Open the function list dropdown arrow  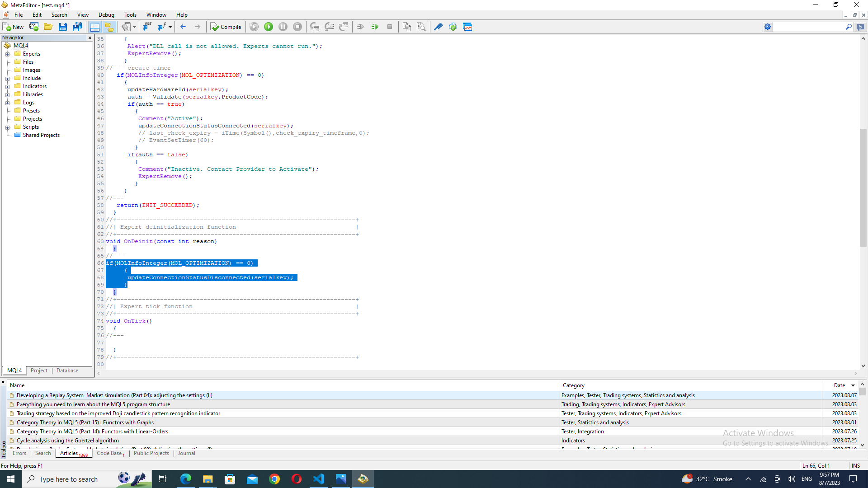pyautogui.click(x=170, y=27)
